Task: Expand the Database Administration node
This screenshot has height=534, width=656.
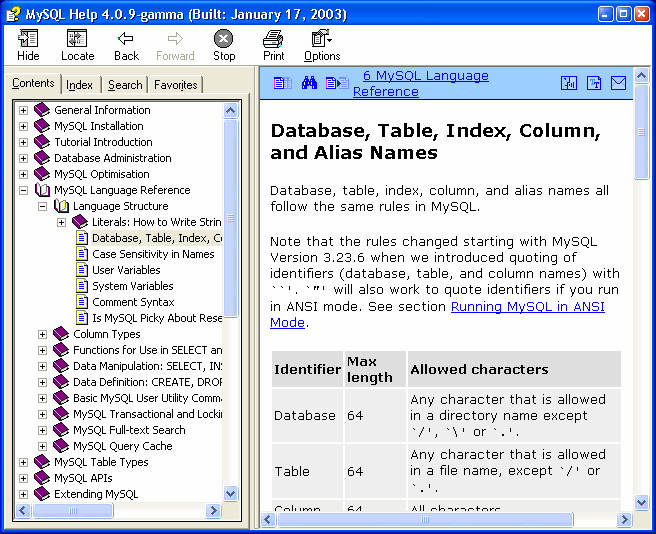Action: point(23,158)
